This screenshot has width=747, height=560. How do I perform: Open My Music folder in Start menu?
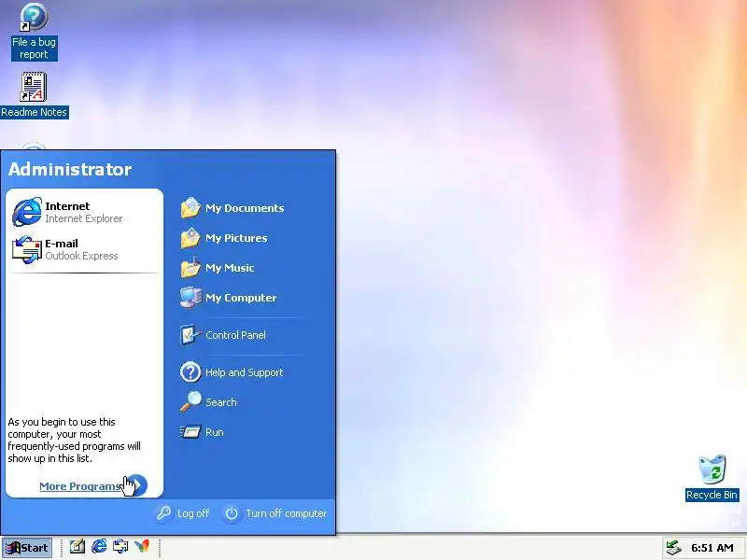coord(218,268)
